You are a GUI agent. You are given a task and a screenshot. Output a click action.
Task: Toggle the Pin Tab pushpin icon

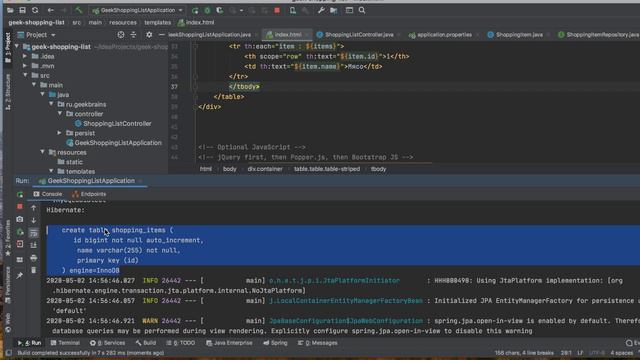[20, 276]
